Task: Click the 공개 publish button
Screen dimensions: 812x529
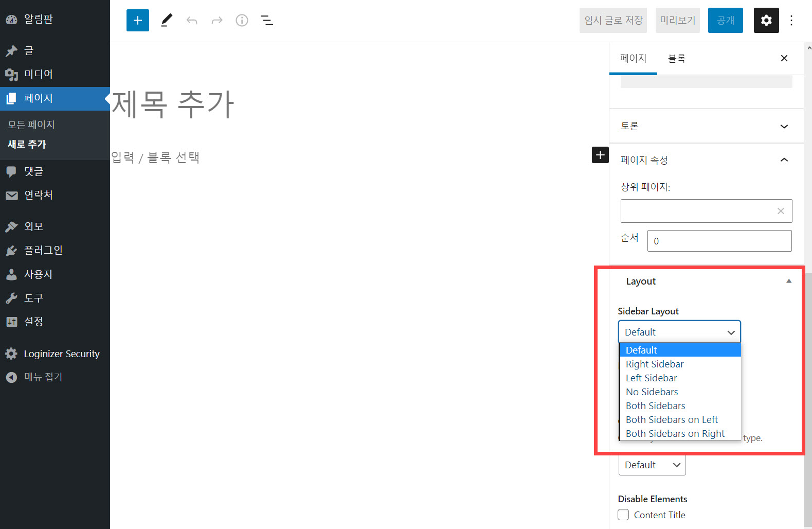Action: click(725, 20)
